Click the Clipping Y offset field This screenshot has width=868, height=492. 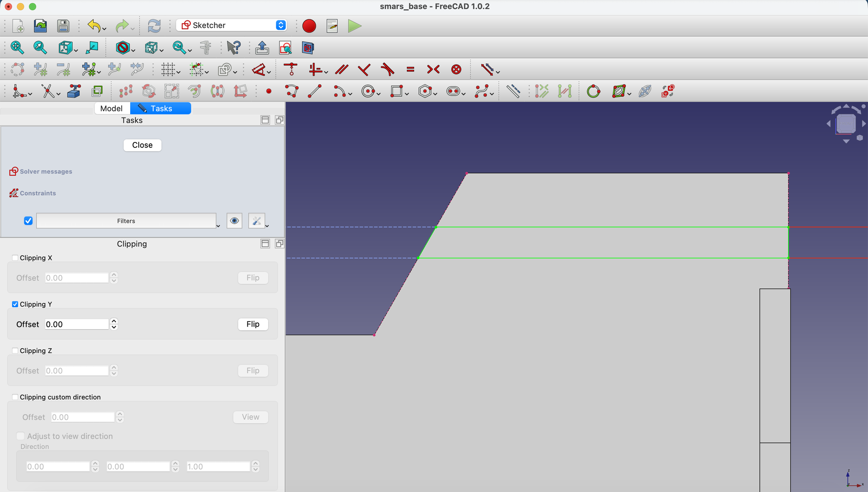pos(77,324)
